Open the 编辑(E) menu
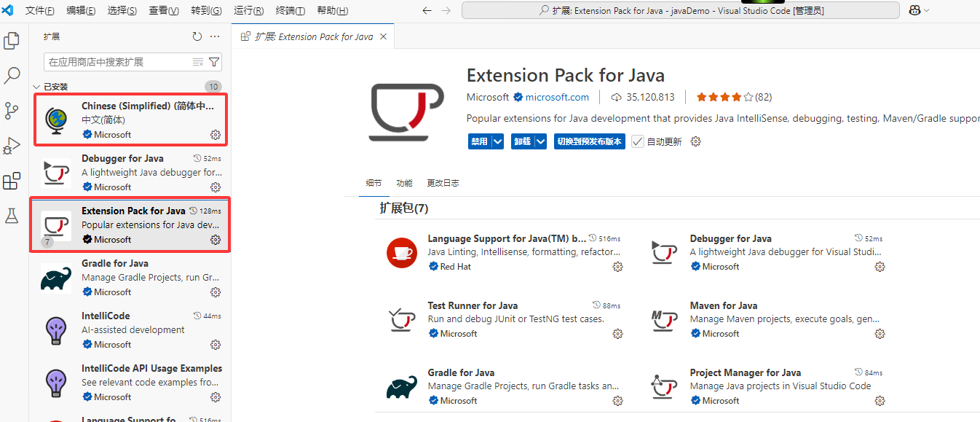The width and height of the screenshot is (980, 422). click(81, 11)
